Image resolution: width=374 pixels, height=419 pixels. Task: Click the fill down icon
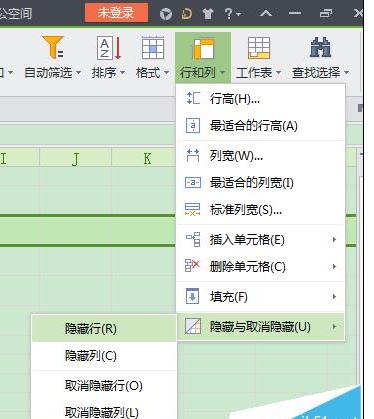tap(192, 296)
